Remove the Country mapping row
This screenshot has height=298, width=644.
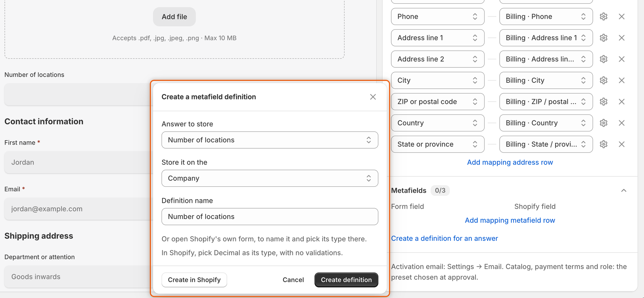[621, 123]
